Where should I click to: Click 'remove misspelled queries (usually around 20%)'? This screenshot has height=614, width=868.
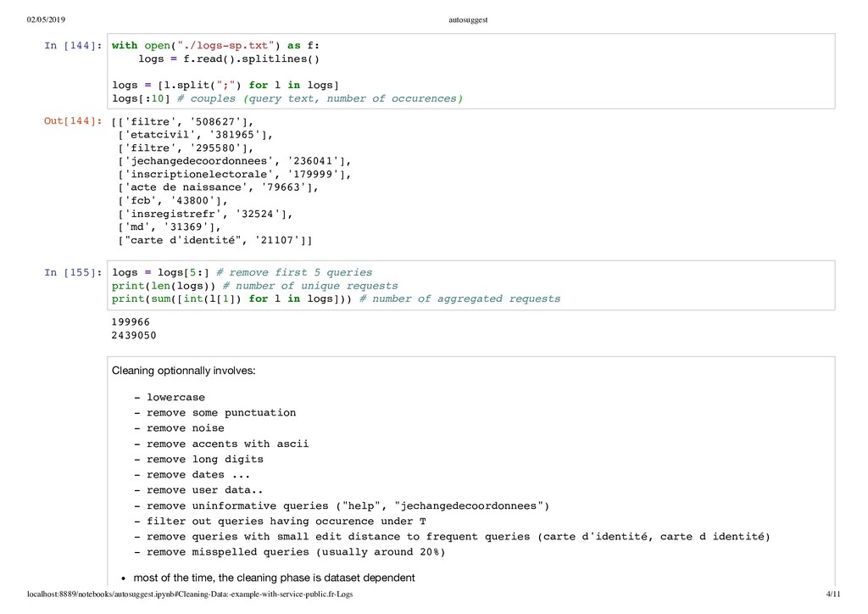point(290,553)
